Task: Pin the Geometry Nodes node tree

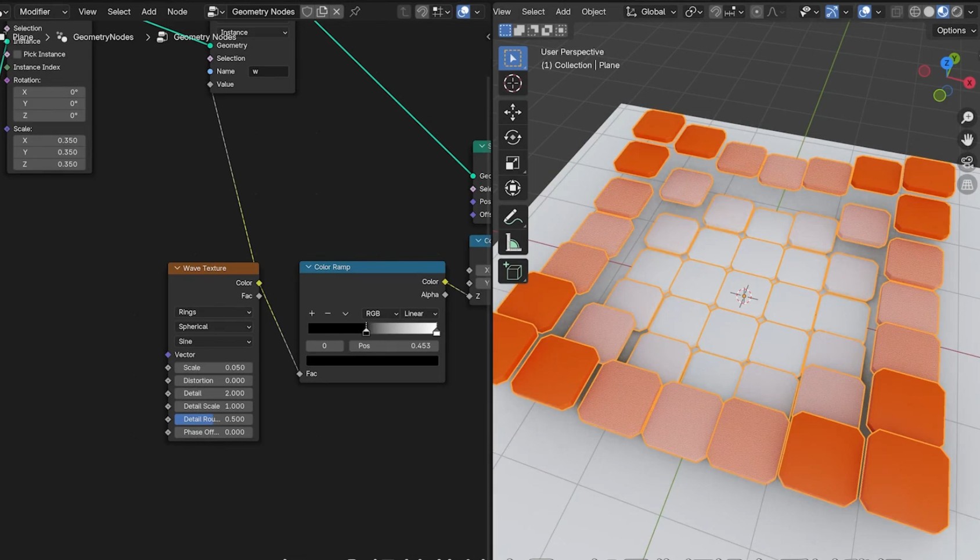Action: [355, 12]
